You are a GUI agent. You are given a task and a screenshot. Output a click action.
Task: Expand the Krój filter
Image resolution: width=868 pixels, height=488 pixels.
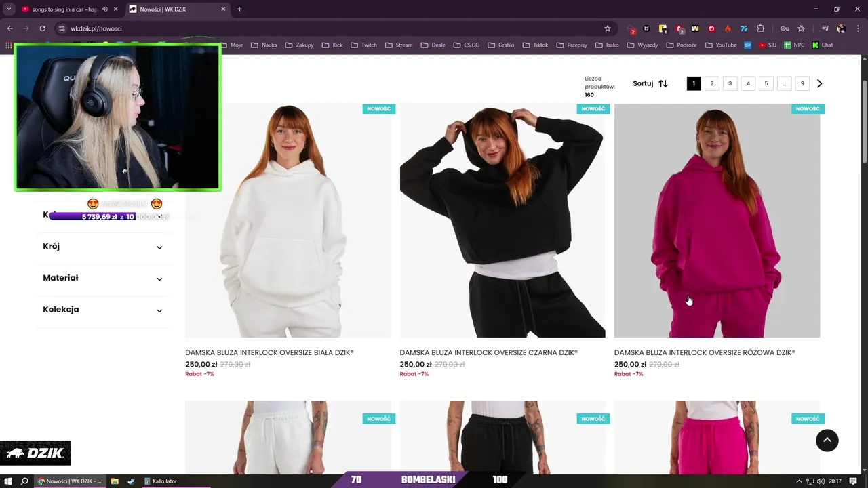(x=103, y=247)
